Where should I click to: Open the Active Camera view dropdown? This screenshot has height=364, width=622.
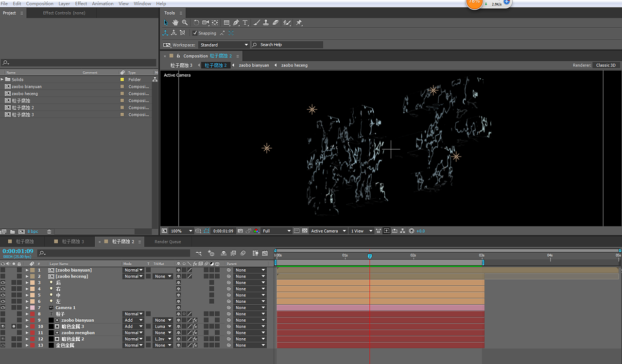pos(328,231)
